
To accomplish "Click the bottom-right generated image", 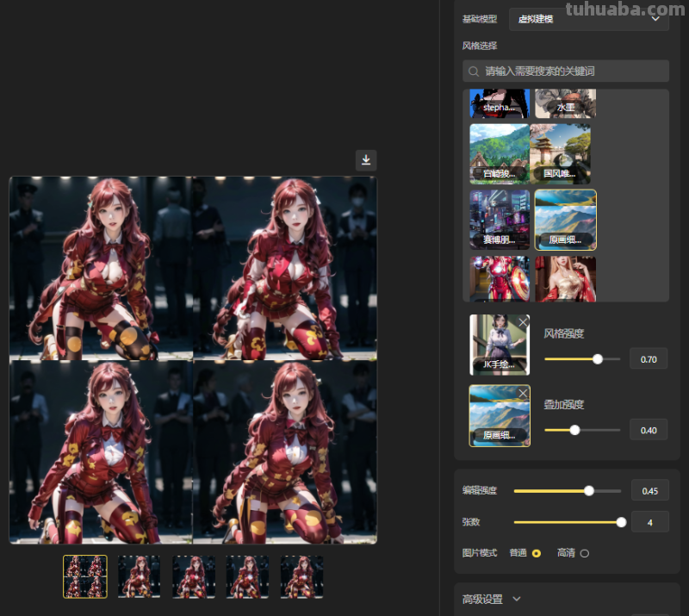I will [x=285, y=452].
